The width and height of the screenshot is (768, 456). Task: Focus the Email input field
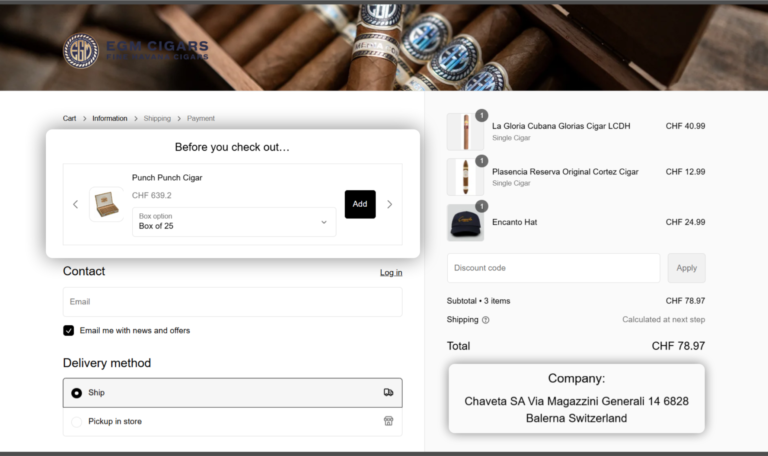tap(233, 302)
